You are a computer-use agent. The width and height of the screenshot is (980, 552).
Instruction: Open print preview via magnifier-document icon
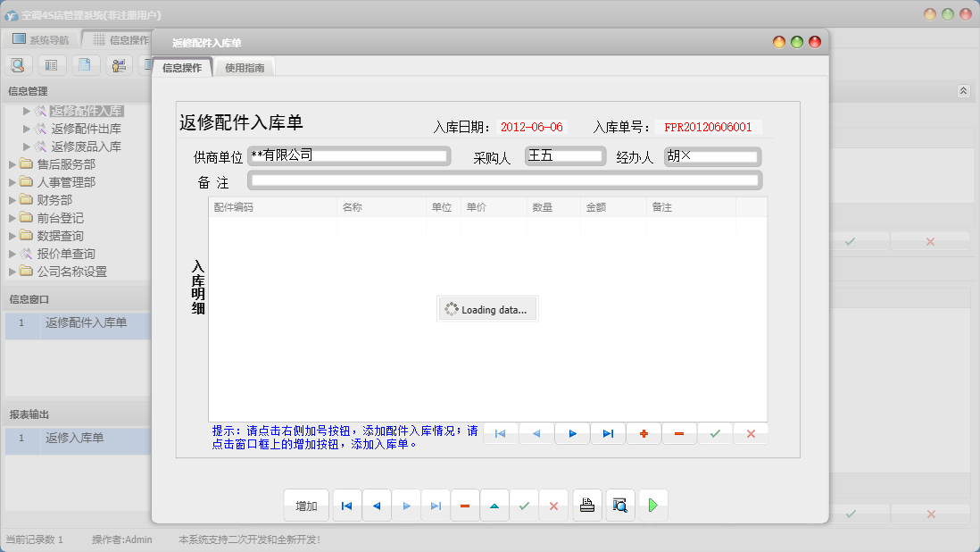pyautogui.click(x=619, y=505)
